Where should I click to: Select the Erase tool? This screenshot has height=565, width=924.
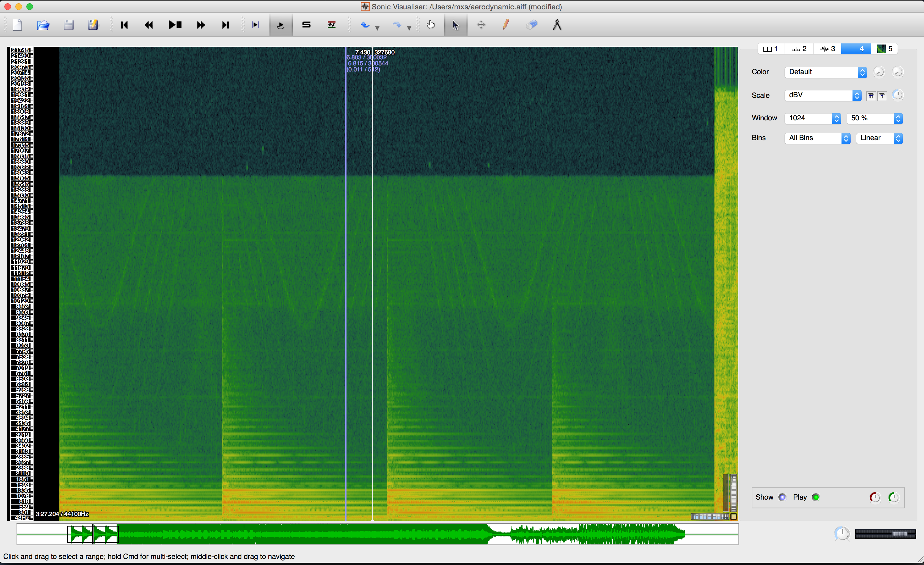[532, 25]
